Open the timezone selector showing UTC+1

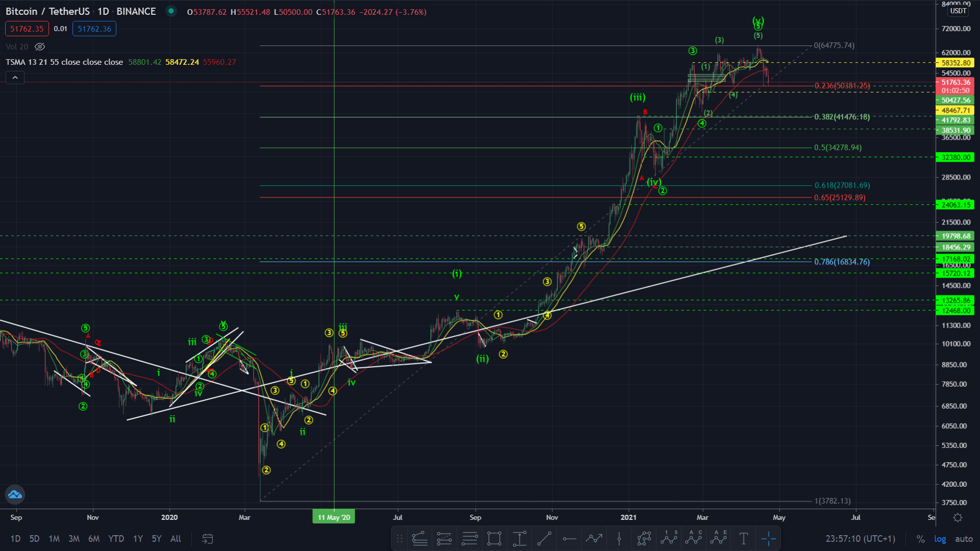click(x=860, y=539)
